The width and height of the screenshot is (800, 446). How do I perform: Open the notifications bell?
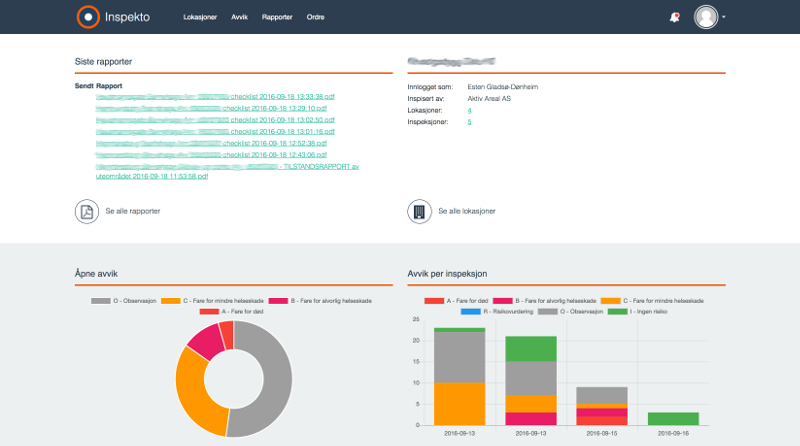click(x=674, y=17)
